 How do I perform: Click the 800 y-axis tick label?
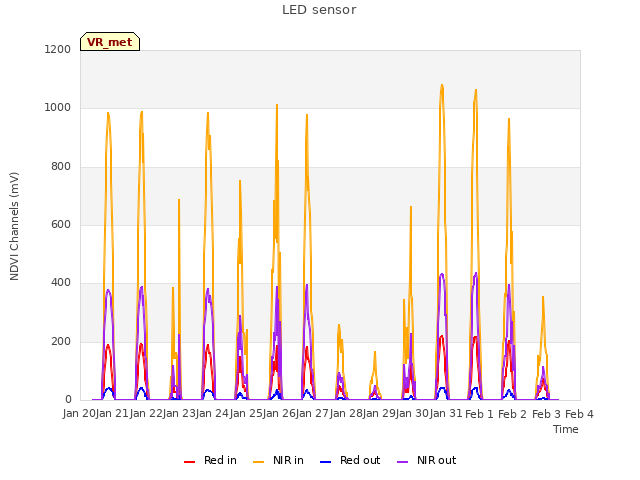point(61,167)
